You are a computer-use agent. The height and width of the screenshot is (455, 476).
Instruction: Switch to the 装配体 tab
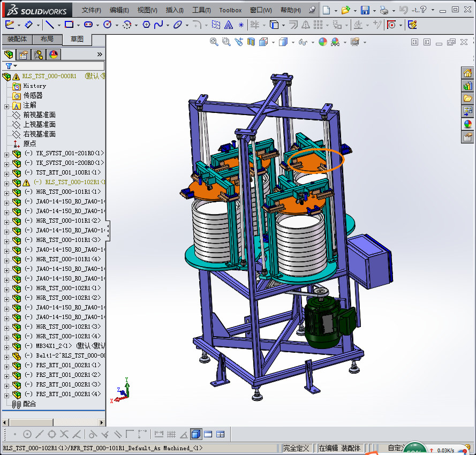(17, 39)
